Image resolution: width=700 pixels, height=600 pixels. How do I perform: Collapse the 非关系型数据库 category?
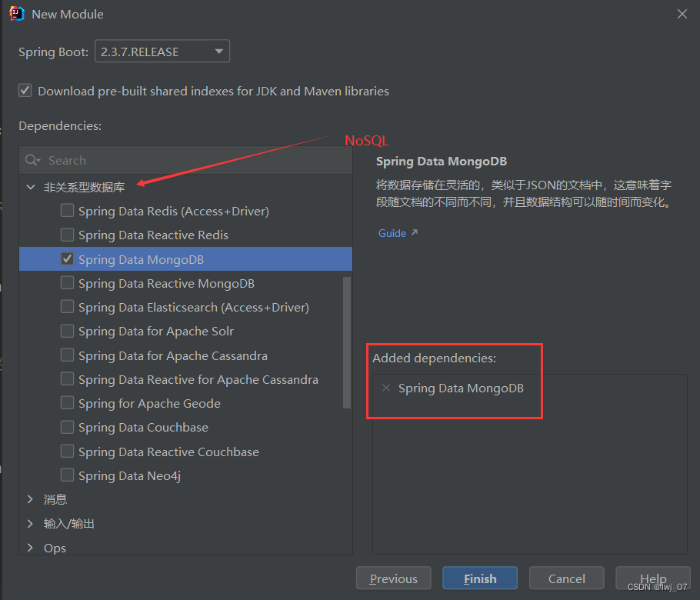pyautogui.click(x=30, y=187)
